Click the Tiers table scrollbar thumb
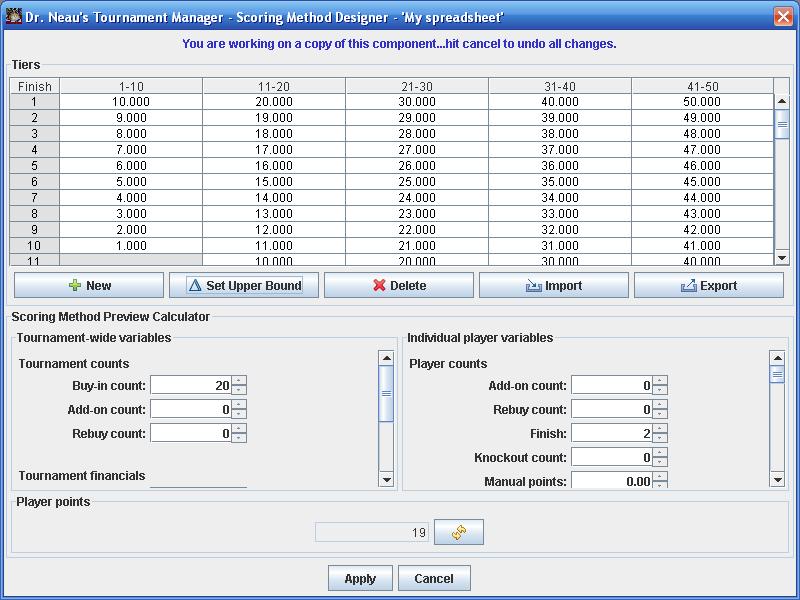800x600 pixels. tap(782, 124)
